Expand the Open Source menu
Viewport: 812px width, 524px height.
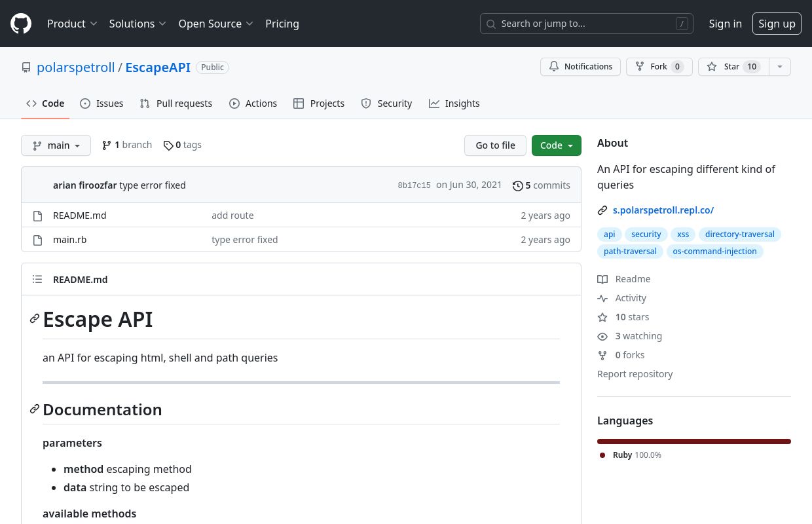pos(215,24)
